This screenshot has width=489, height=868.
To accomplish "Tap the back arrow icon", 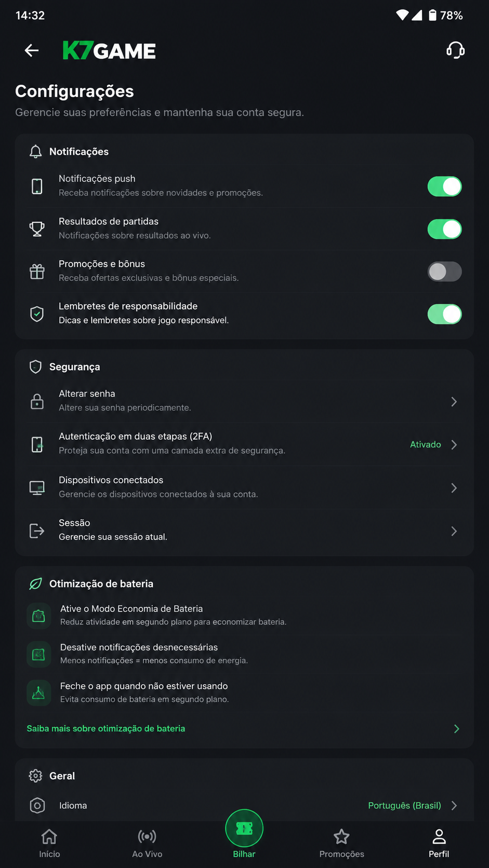I will [x=32, y=50].
